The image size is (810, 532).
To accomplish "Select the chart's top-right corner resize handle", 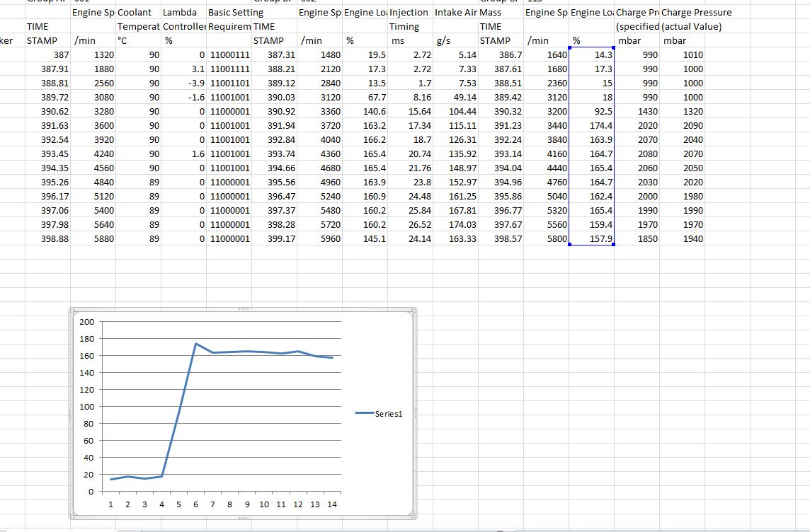I will pyautogui.click(x=414, y=310).
